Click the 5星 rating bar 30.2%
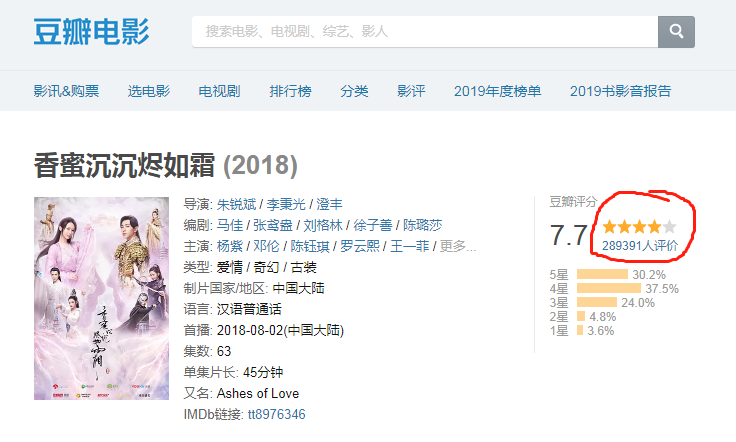Screen dimensions: 736x442 (602, 274)
